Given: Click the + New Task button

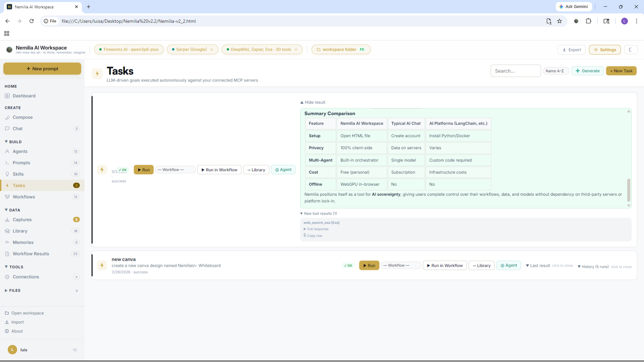Looking at the screenshot, I should pyautogui.click(x=621, y=71).
